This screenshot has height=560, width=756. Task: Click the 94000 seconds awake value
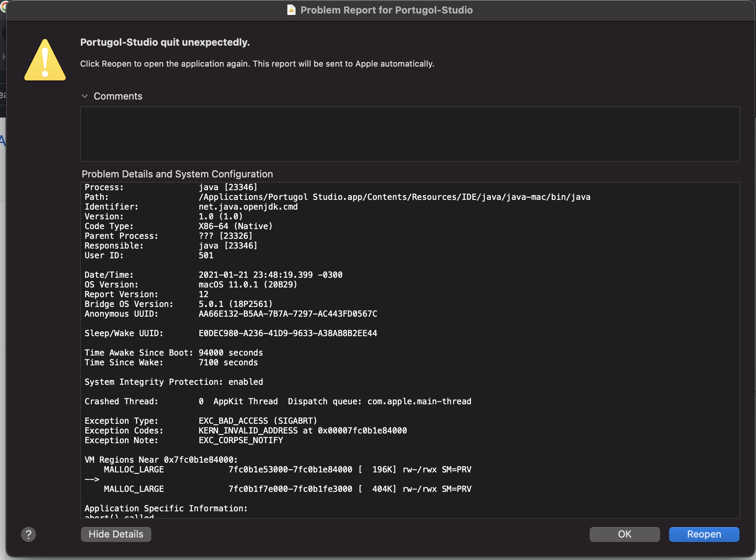pyautogui.click(x=231, y=353)
